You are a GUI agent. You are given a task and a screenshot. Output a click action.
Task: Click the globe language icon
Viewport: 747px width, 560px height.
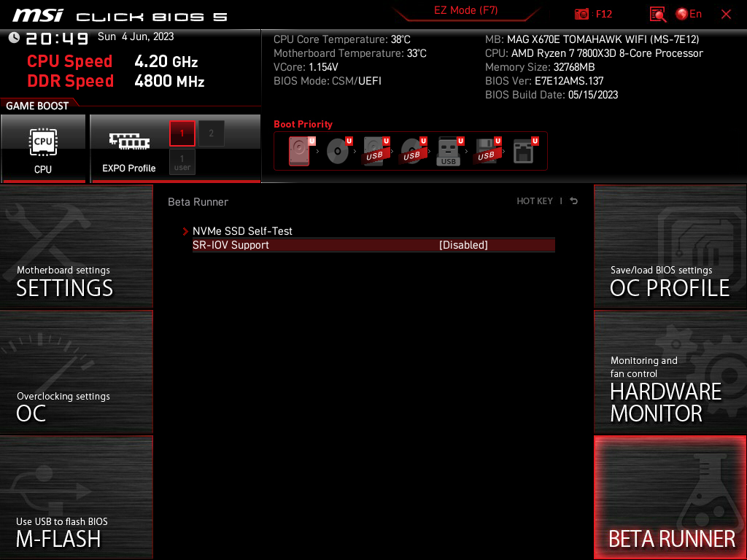[x=683, y=14]
